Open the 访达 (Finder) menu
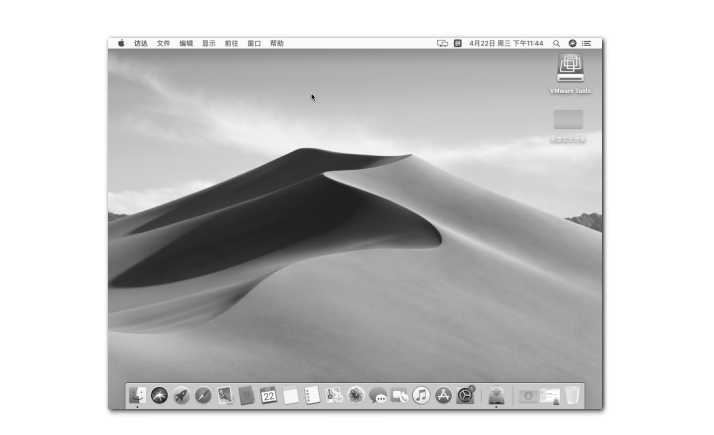This screenshot has width=714, height=435. click(x=141, y=43)
